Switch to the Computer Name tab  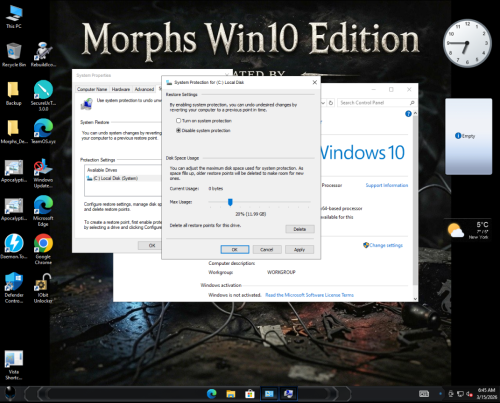(x=92, y=89)
